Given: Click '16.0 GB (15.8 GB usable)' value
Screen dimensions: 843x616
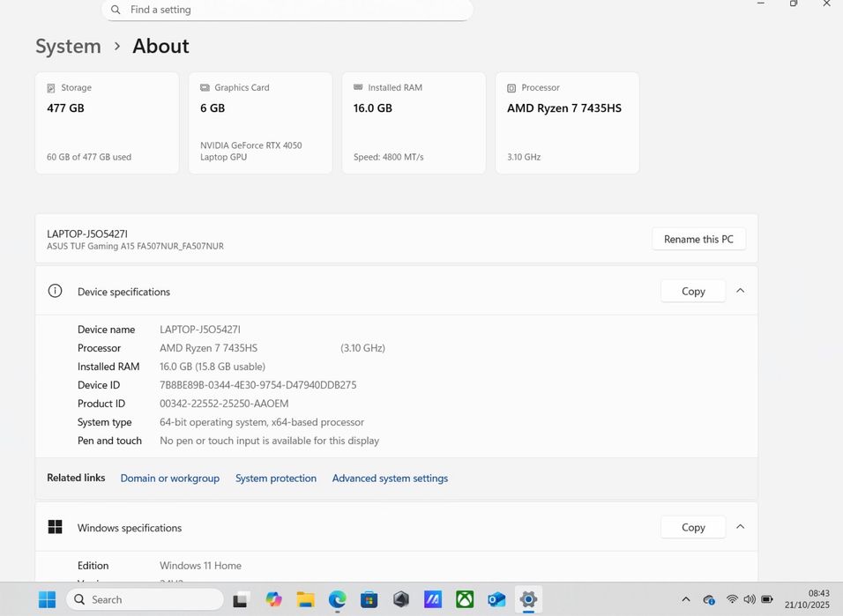Looking at the screenshot, I should 213,367.
